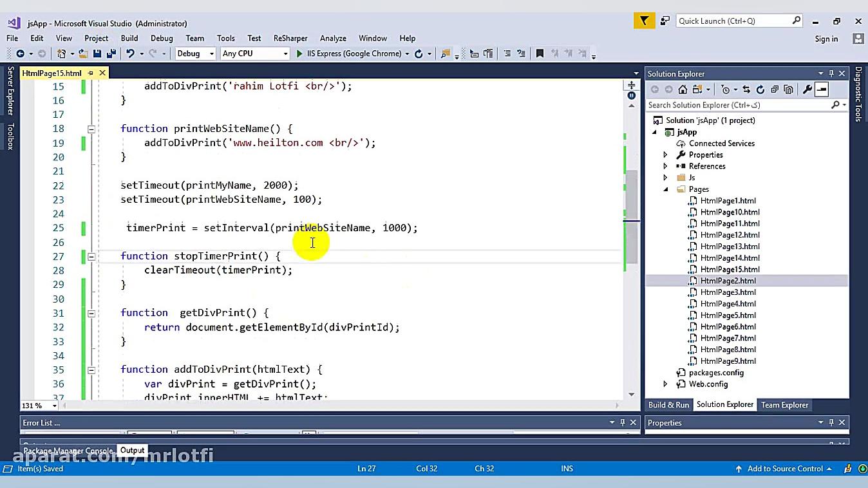Click the Sign in link
The width and height of the screenshot is (868, 488).
[826, 39]
